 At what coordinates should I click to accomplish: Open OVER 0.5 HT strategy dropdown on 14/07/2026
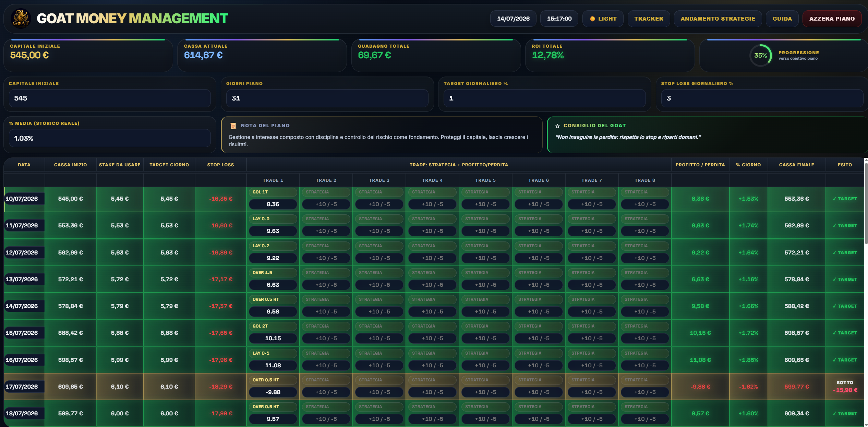click(x=273, y=299)
